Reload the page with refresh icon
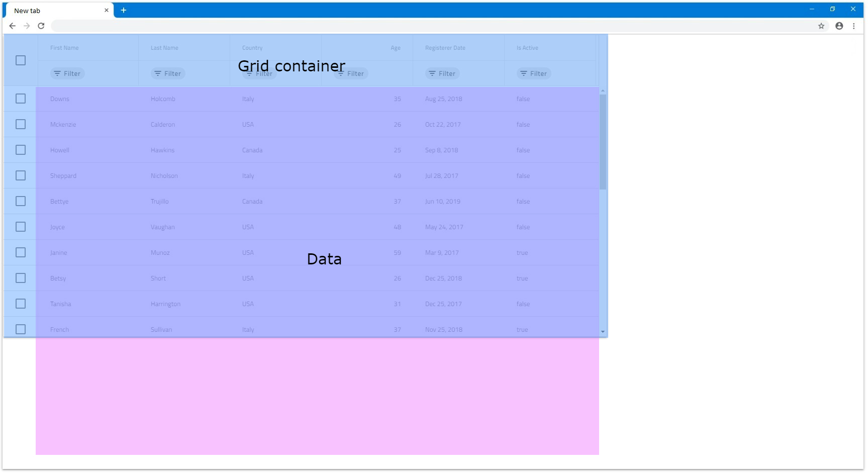The height and width of the screenshot is (473, 868). [x=41, y=26]
